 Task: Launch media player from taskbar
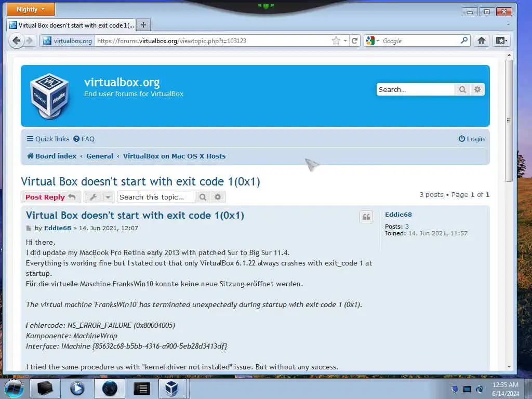tap(77, 389)
